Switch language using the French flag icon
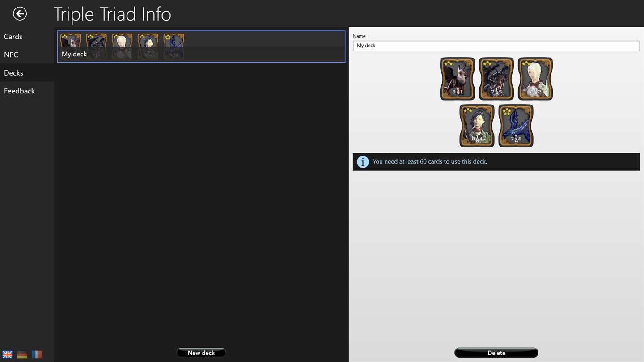This screenshot has width=644, height=362. pos(37,354)
